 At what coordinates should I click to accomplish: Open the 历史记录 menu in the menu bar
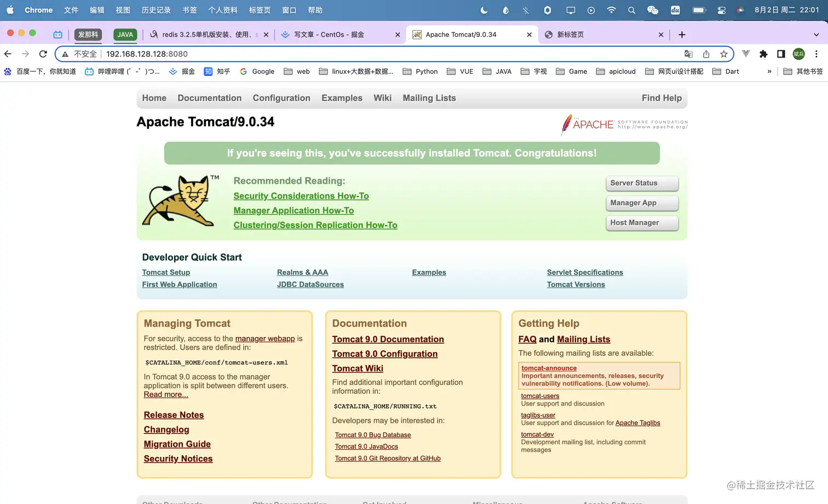pos(156,10)
